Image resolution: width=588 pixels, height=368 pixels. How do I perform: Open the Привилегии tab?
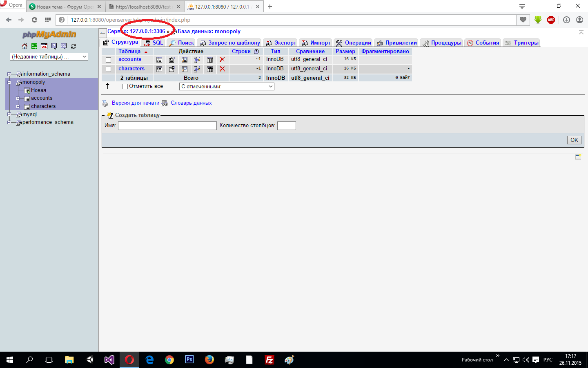pos(401,43)
